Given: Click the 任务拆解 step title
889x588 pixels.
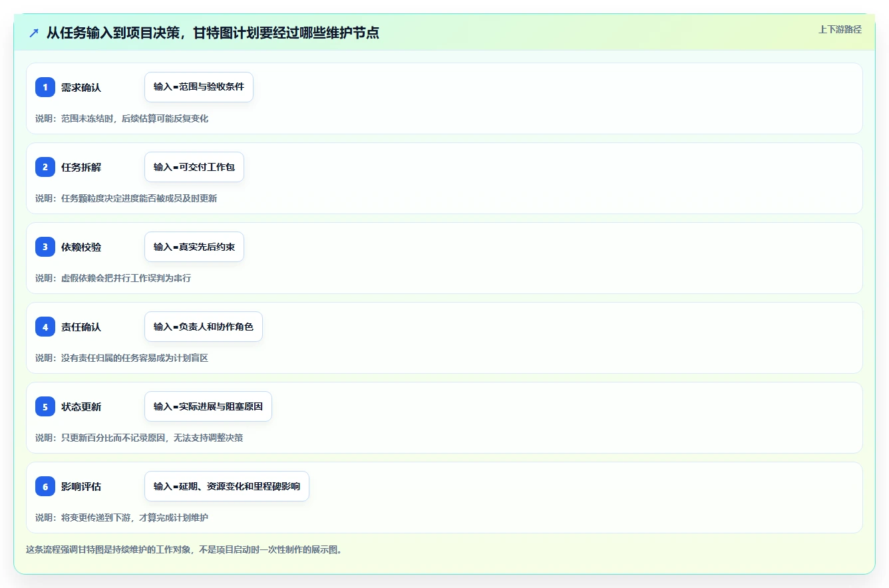Looking at the screenshot, I should coord(81,167).
